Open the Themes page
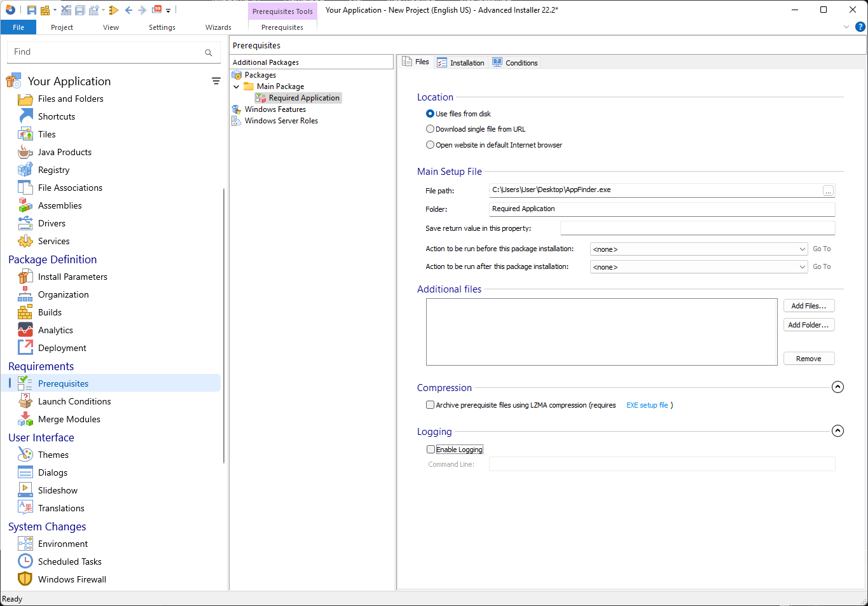Viewport: 868px width, 606px height. [x=53, y=455]
